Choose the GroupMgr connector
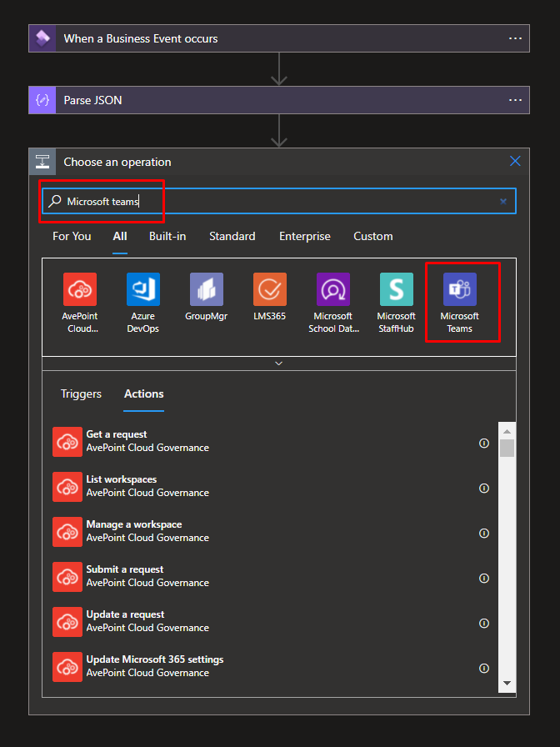The width and height of the screenshot is (560, 747). pos(206,296)
